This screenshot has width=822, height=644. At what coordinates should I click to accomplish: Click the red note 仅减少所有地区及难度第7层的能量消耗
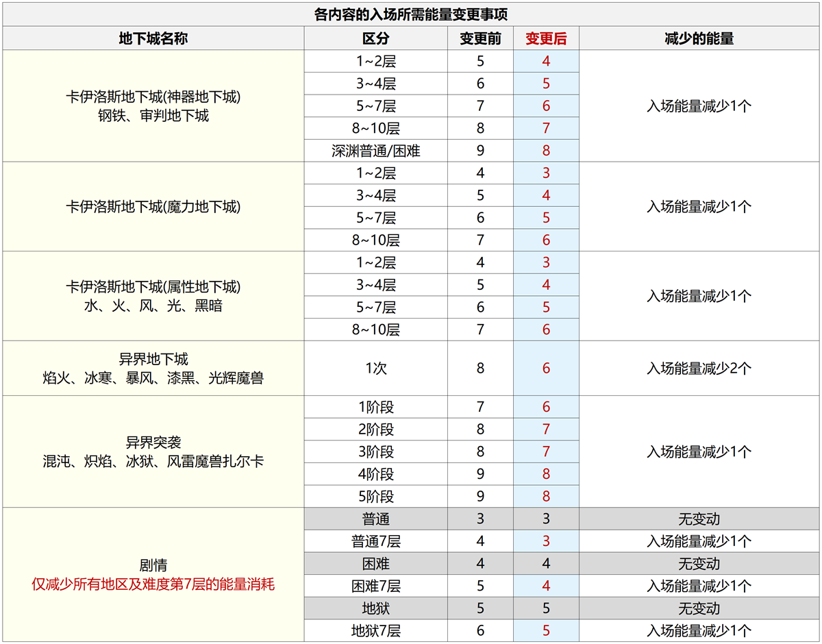pos(153,585)
